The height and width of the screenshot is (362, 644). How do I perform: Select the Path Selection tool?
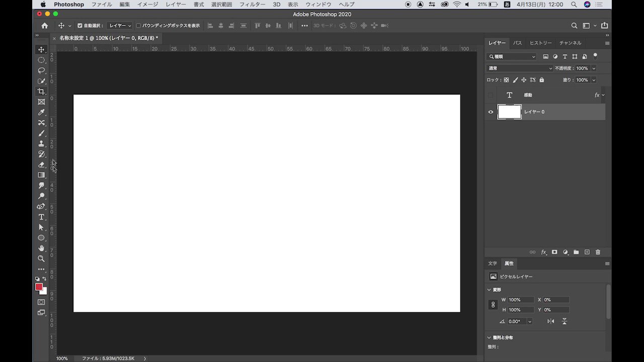pos(41,227)
